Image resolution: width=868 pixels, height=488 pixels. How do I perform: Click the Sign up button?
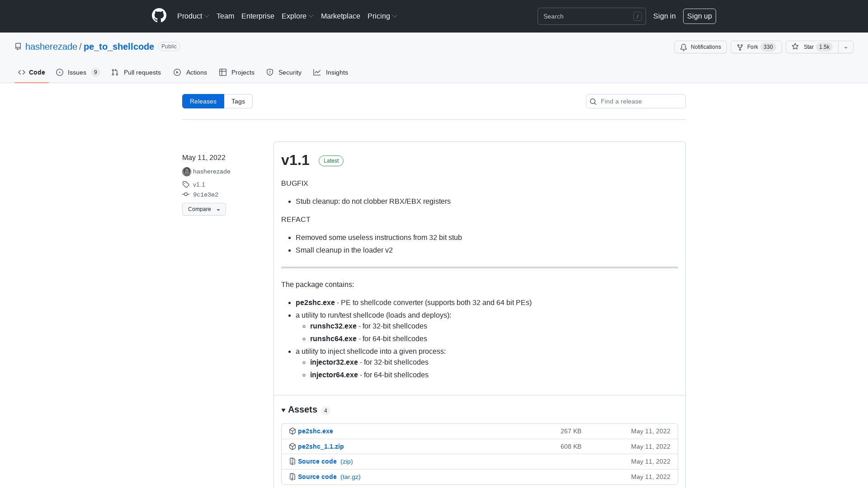[699, 16]
